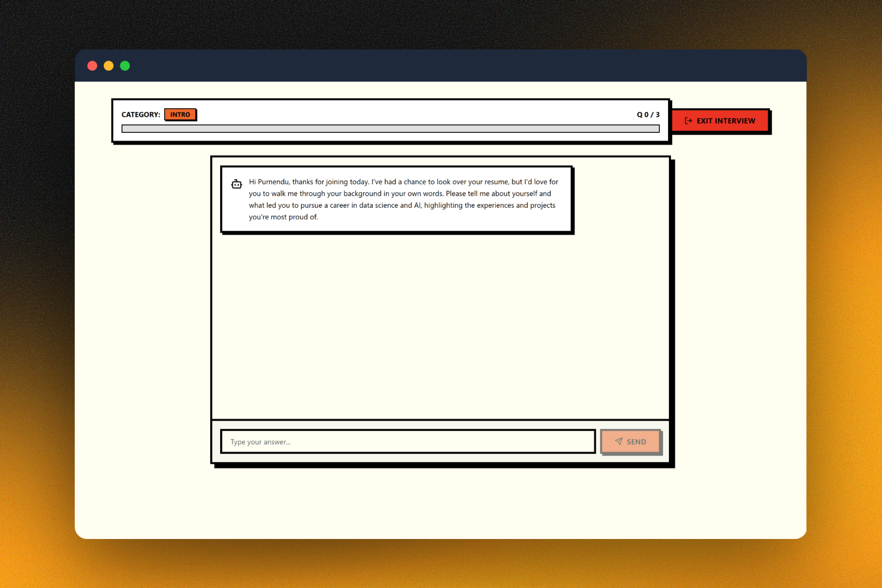Screen dimensions: 882x588
Task: Click the CATEGORY label text
Action: [x=140, y=114]
